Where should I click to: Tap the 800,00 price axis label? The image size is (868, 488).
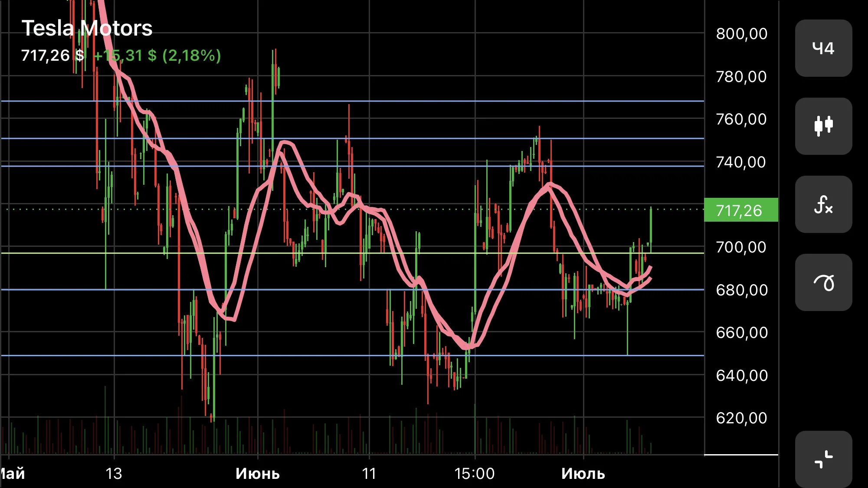pyautogui.click(x=741, y=34)
